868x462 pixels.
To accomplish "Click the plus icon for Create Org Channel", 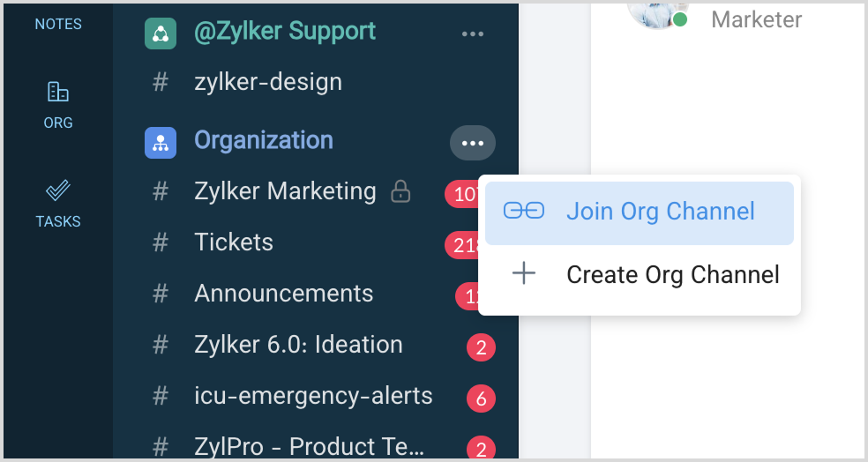I will (x=524, y=274).
